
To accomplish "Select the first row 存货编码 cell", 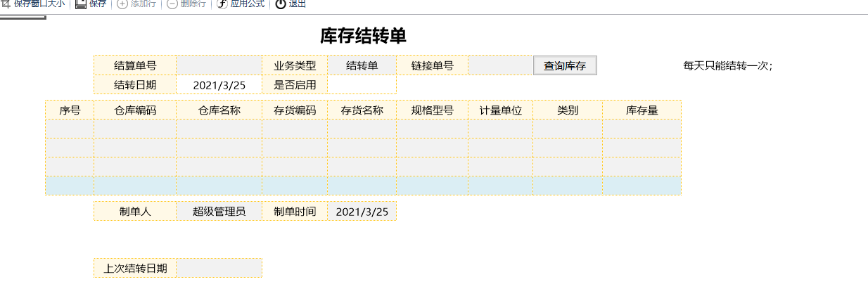I will point(294,129).
